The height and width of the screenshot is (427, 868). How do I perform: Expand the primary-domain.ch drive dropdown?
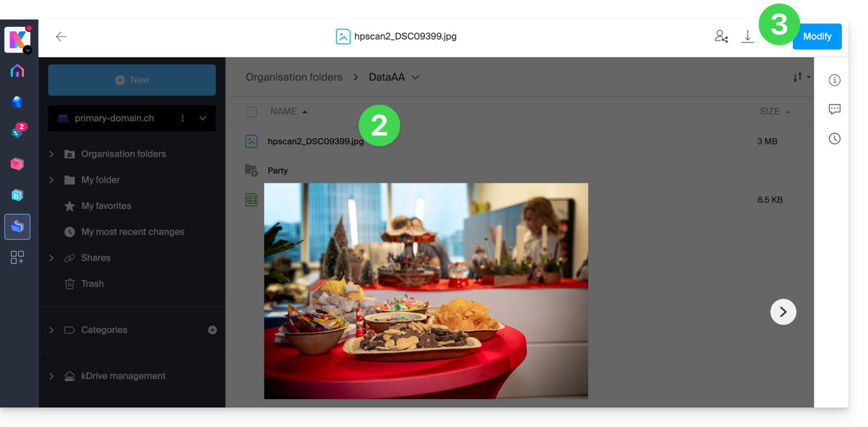[203, 118]
